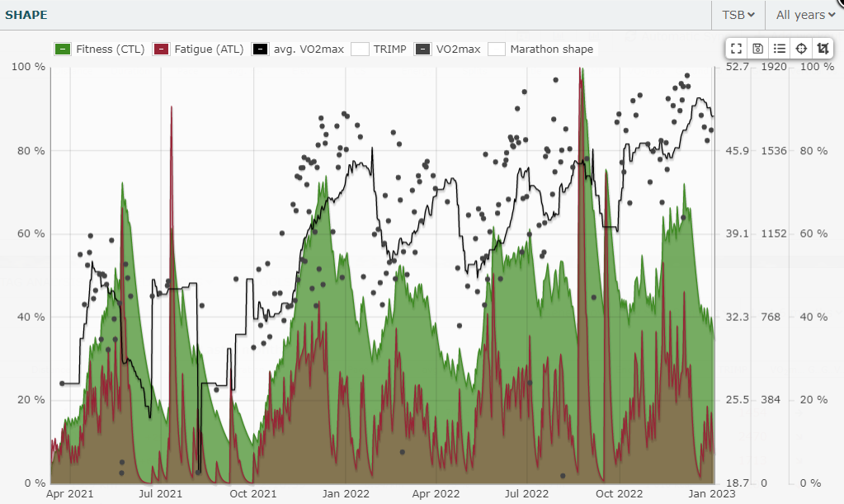Enable the crosshair tracking icon
This screenshot has width=844, height=504.
coord(801,49)
